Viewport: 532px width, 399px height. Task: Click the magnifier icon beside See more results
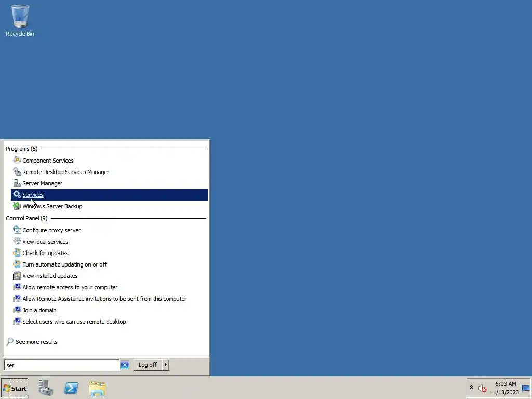[10, 341]
